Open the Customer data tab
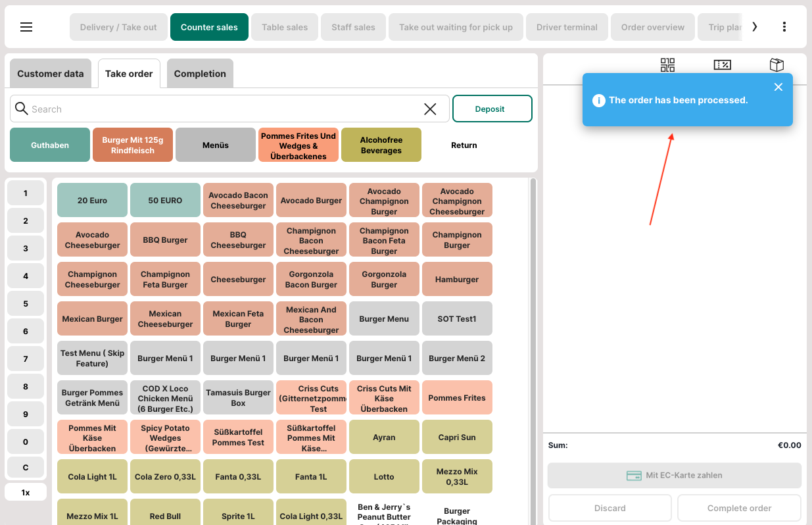812x525 pixels. click(x=51, y=74)
